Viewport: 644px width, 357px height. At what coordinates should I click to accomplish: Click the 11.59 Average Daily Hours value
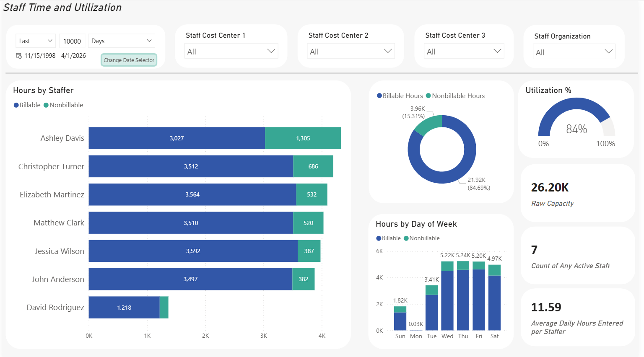tap(546, 308)
